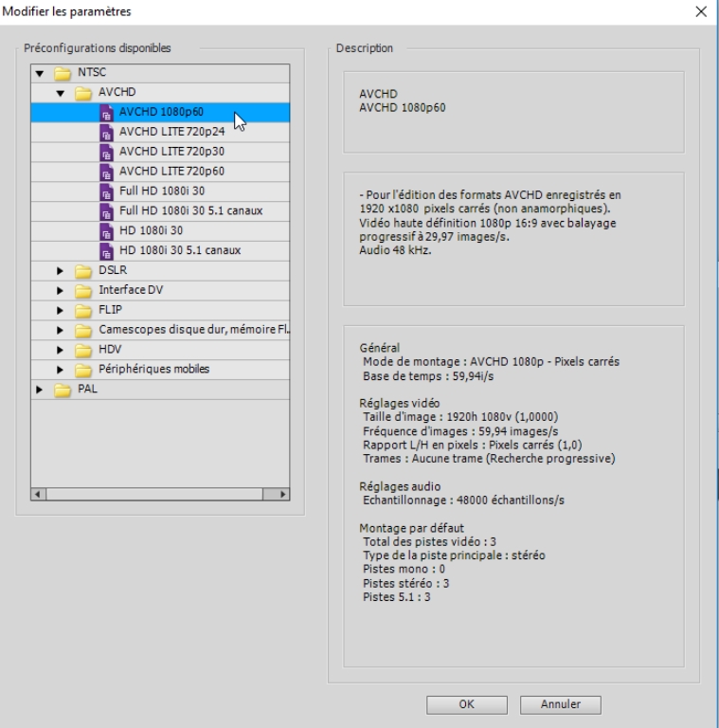This screenshot has width=719, height=728.
Task: Click the Camescopes disque dur folder label
Action: coord(194,330)
